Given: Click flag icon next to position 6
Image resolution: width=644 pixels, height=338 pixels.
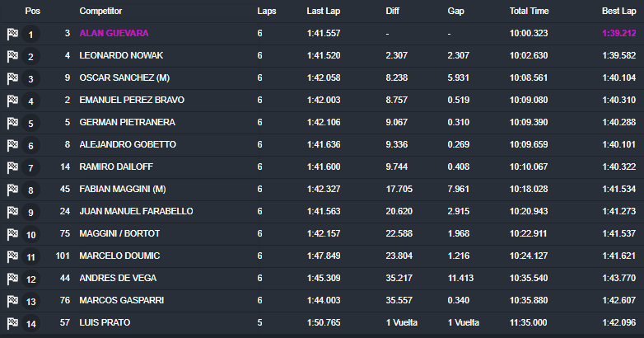Looking at the screenshot, I should point(12,145).
